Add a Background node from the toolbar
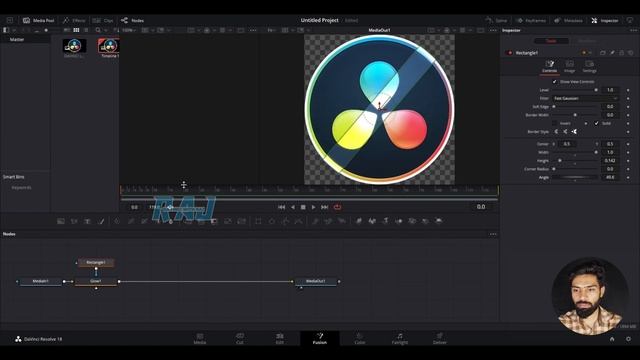The height and width of the screenshot is (360, 640). coord(61,221)
